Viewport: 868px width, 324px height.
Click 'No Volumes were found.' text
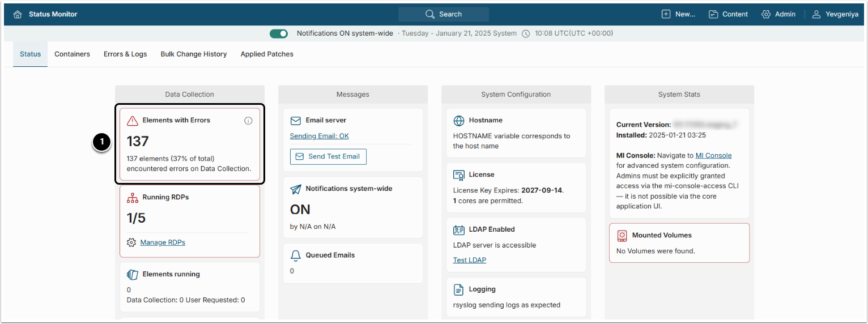click(x=656, y=251)
